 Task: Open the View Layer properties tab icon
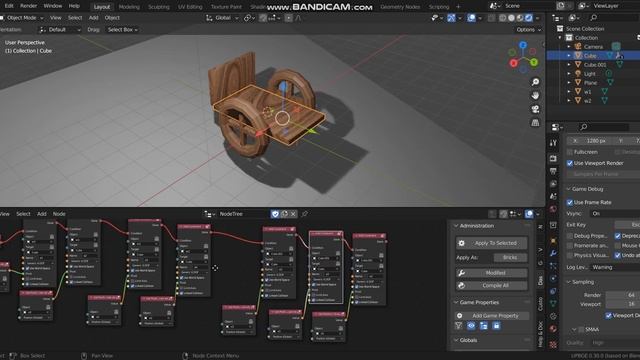coord(553,184)
